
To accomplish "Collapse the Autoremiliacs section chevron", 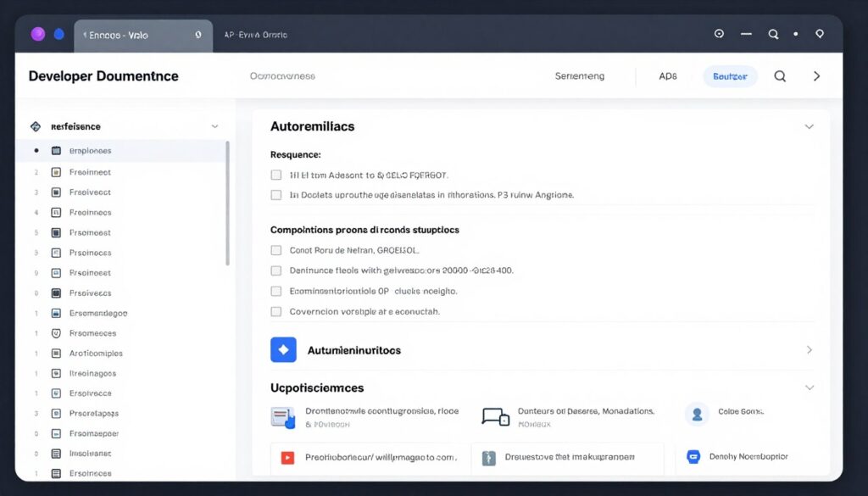I will [810, 125].
